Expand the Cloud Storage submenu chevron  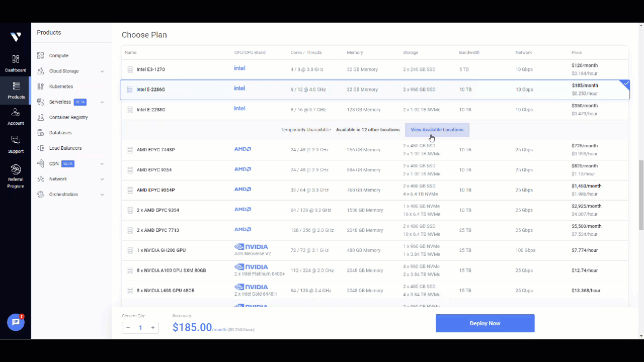102,71
